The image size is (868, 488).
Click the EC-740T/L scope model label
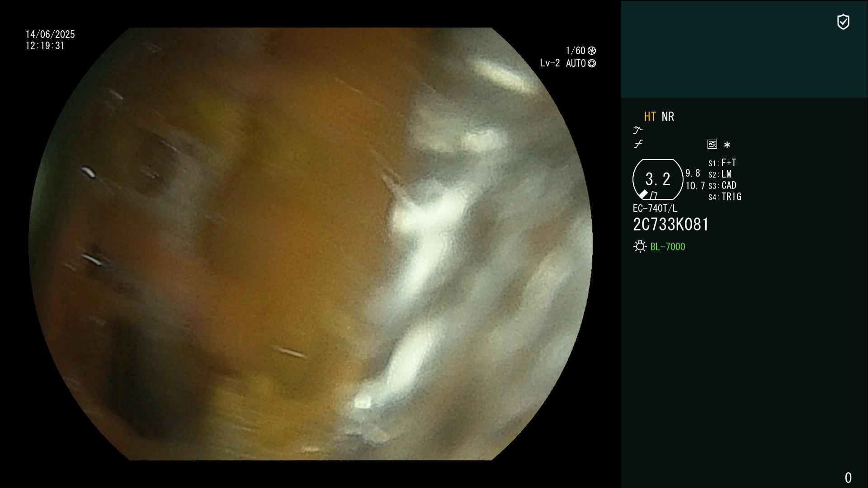point(655,208)
